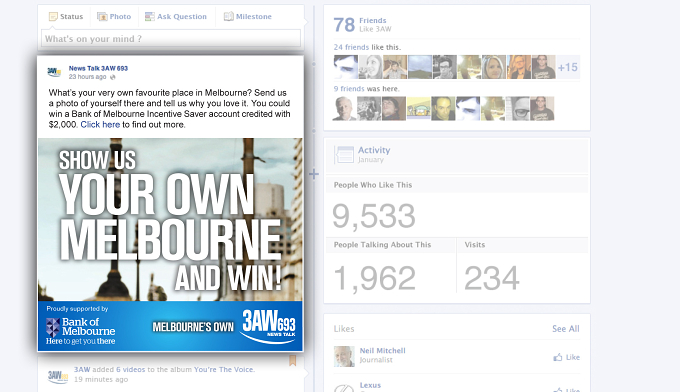This screenshot has height=392, width=680.
Task: Click the Status notepad icon
Action: tap(53, 16)
